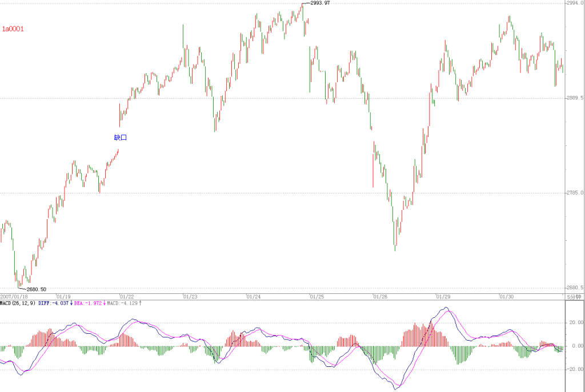Jump to the 01/30 date marker
Image resolution: width=585 pixels, height=392 pixels.
tap(507, 297)
